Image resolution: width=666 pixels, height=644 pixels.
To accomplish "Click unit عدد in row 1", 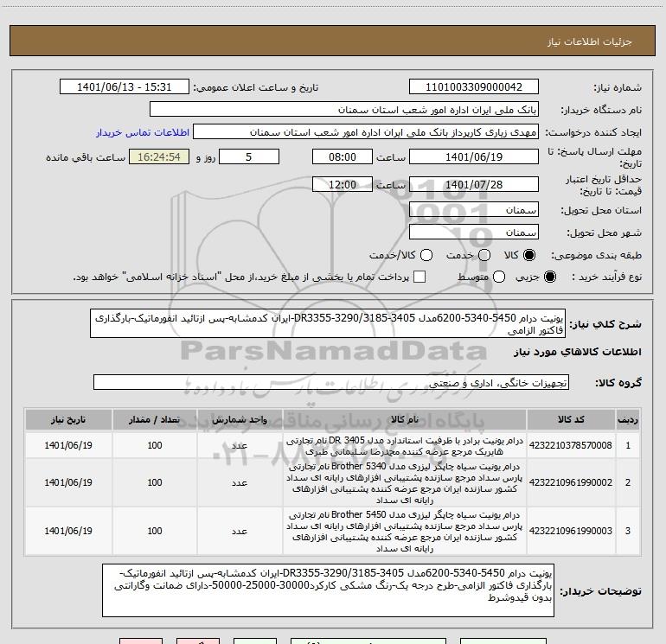I will pyautogui.click(x=240, y=445).
